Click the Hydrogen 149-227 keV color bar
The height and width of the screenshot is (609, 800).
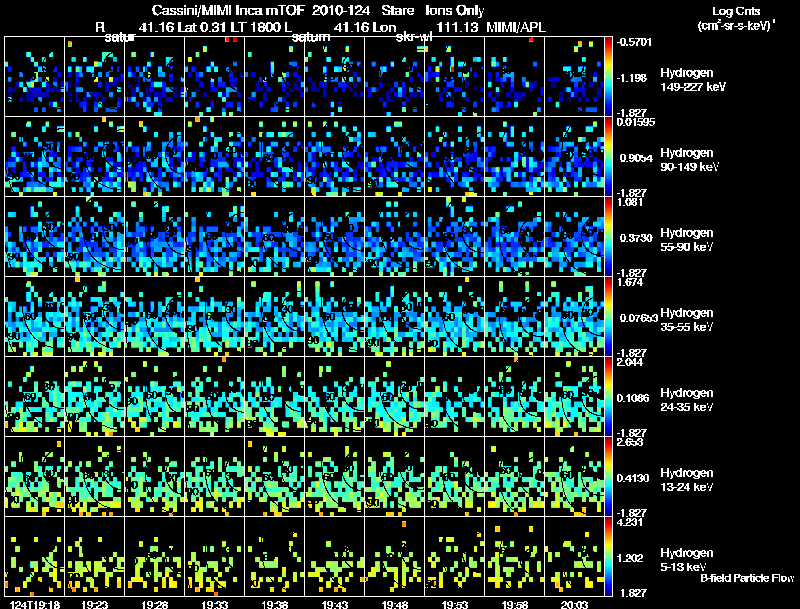tap(608, 77)
